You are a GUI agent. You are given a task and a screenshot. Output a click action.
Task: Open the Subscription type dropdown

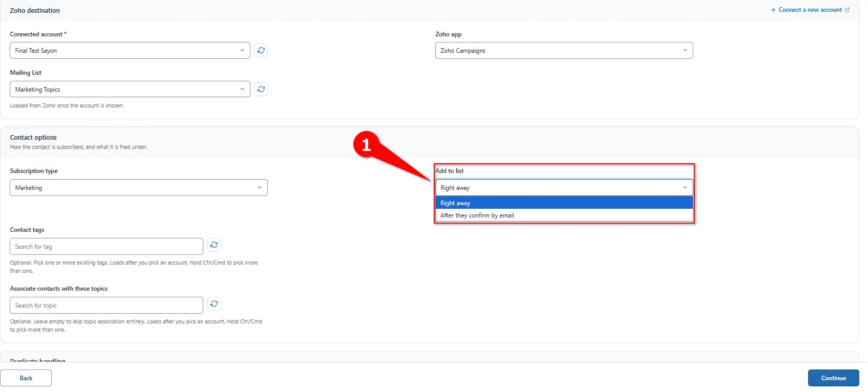point(139,188)
